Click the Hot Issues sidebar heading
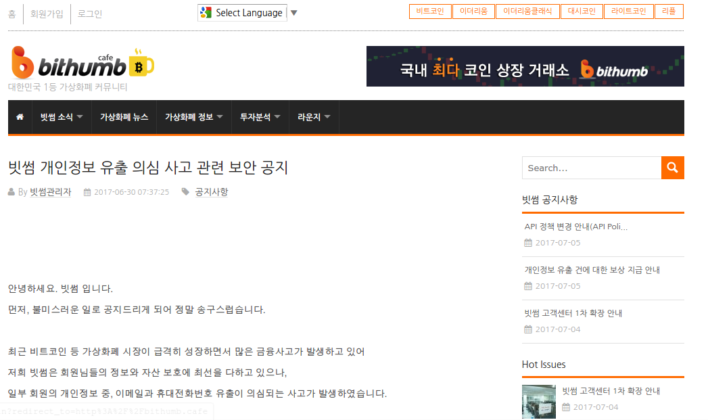Viewport: 708px width, 420px height. pos(544,364)
